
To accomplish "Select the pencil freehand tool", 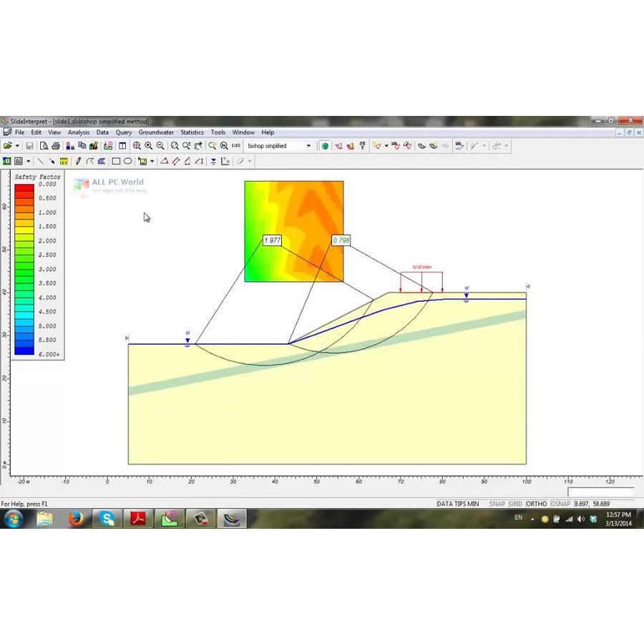I will point(78,161).
